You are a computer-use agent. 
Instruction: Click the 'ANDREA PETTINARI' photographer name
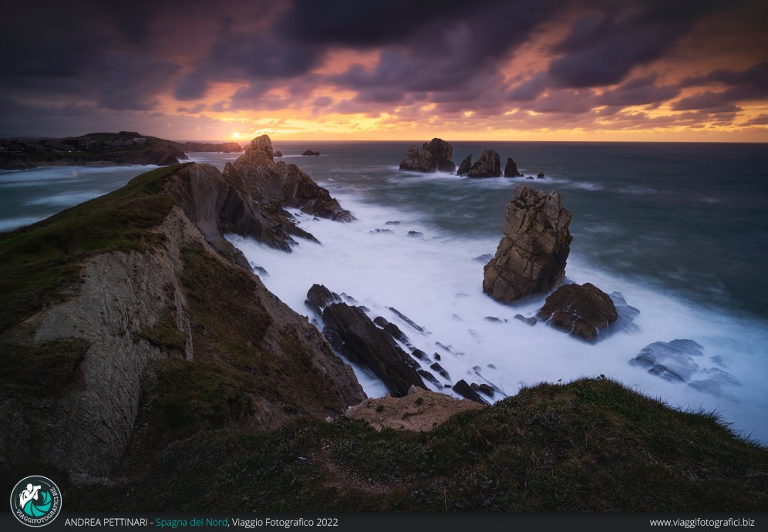click(106, 522)
